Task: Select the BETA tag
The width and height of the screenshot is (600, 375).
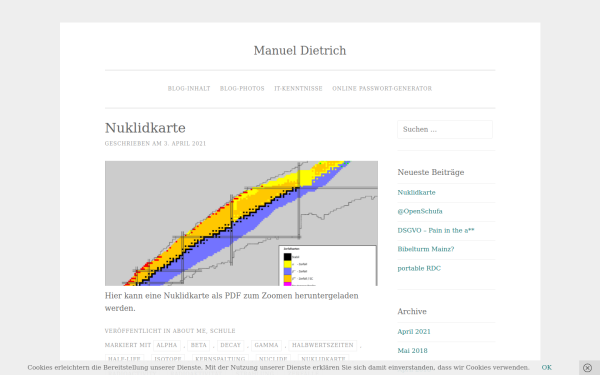Action: 199,345
